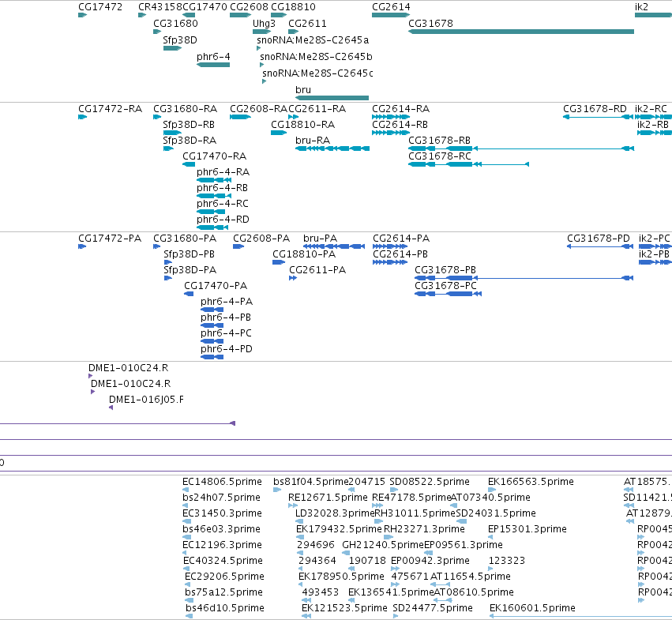Select the RE12671.5prime EST label
The image size is (672, 620).
(328, 498)
